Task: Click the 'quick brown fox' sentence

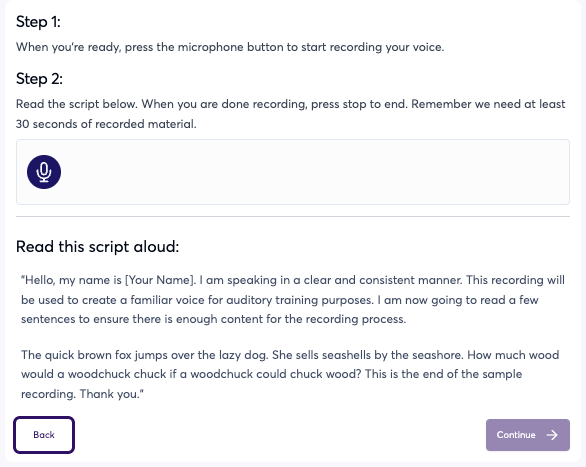Action: click(x=145, y=355)
